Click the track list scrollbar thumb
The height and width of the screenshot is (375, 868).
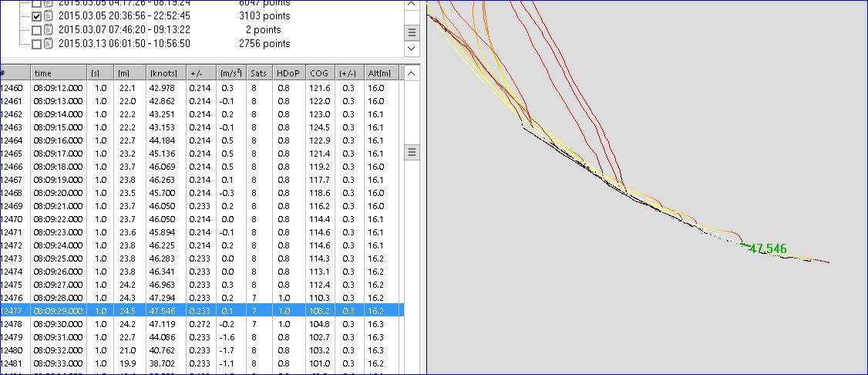click(412, 32)
